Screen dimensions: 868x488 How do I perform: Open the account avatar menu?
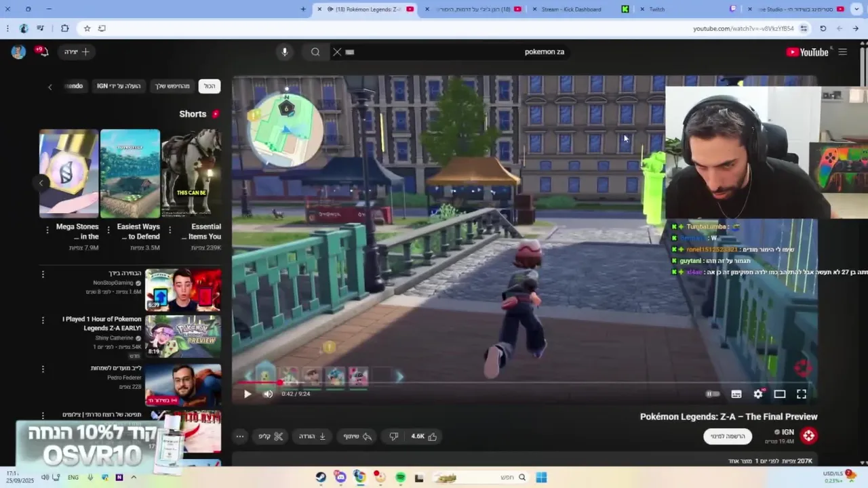click(19, 52)
